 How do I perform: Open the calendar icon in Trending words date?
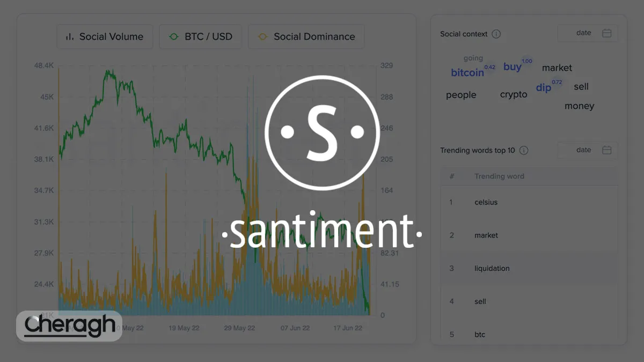pos(607,150)
